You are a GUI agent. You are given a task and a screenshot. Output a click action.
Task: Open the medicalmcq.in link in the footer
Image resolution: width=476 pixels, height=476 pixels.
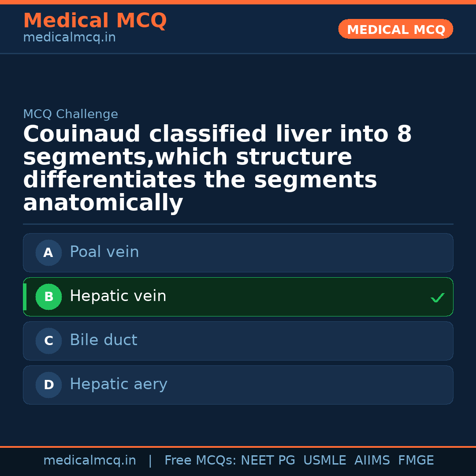(89, 461)
